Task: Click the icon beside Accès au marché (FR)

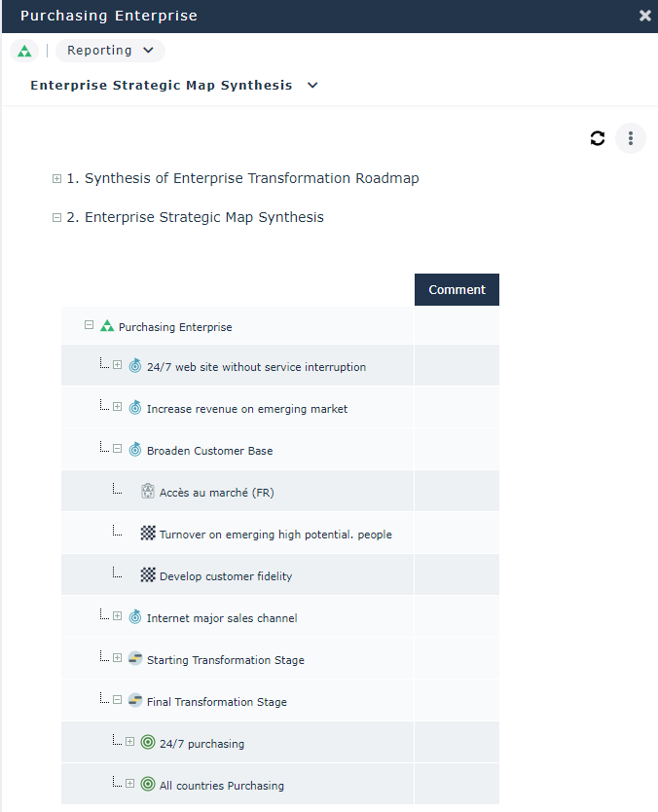Action: pyautogui.click(x=148, y=492)
